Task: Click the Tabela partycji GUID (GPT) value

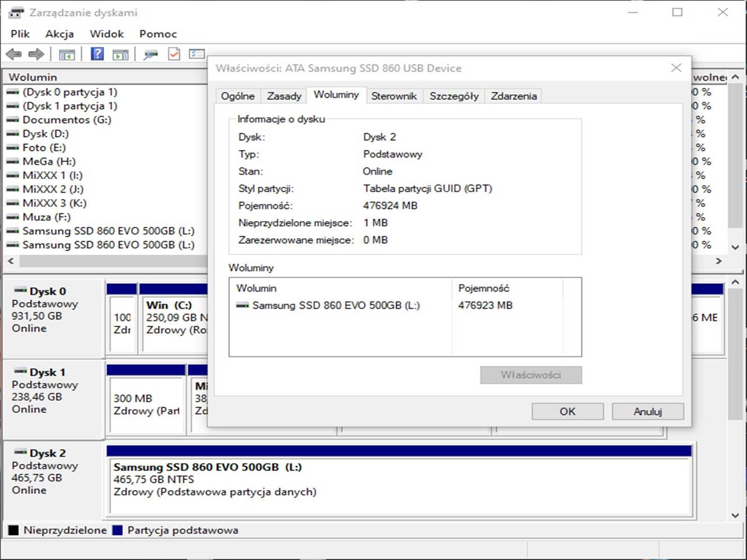Action: pos(428,189)
